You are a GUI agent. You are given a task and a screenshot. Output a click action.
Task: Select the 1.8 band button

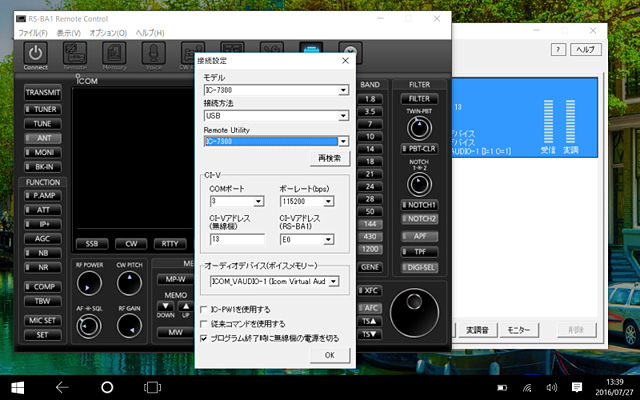pyautogui.click(x=370, y=99)
